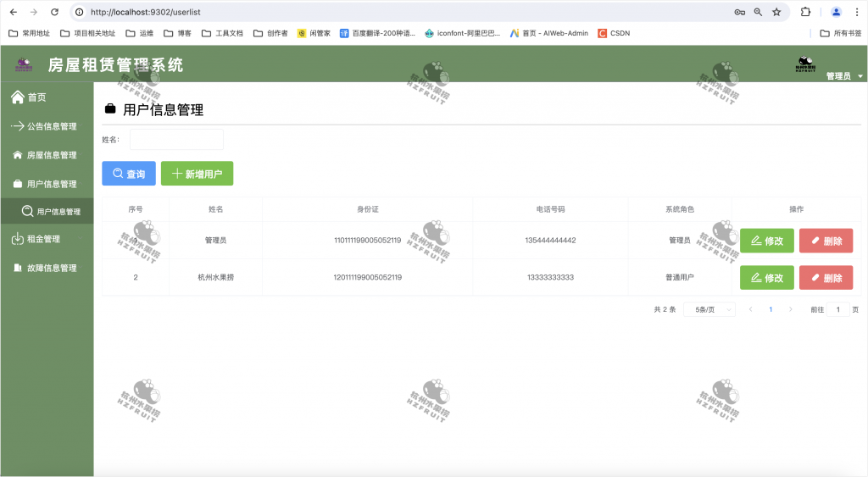
Task: Open the 项目相关地址 bookmark folder
Action: (x=88, y=33)
